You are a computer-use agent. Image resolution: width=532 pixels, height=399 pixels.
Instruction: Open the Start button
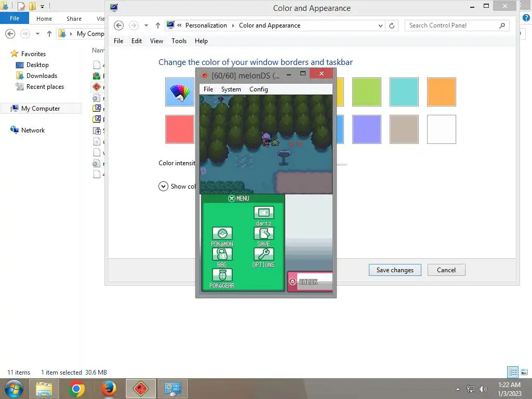pyautogui.click(x=14, y=389)
